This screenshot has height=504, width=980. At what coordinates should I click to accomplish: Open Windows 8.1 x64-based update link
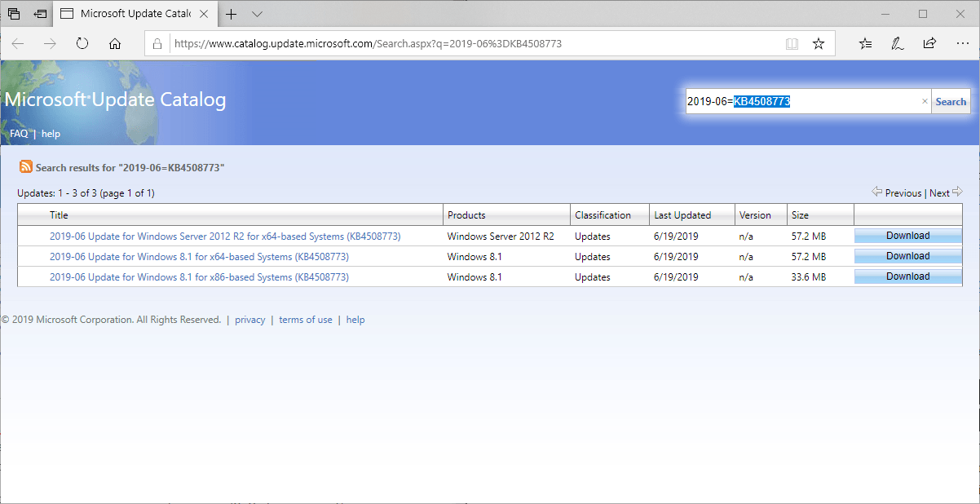coord(199,257)
